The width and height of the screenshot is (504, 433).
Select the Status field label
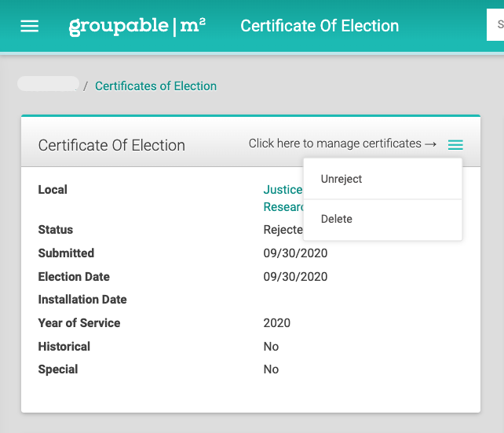(56, 230)
